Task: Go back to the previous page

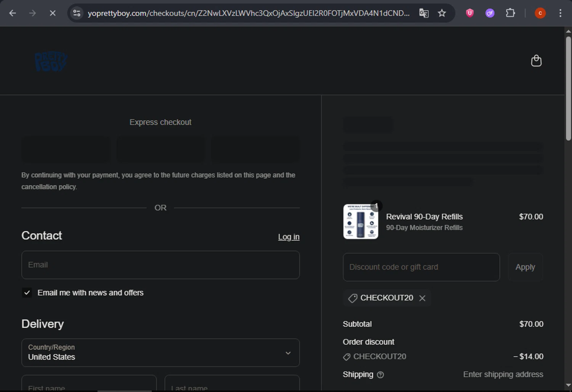Action: pos(13,13)
